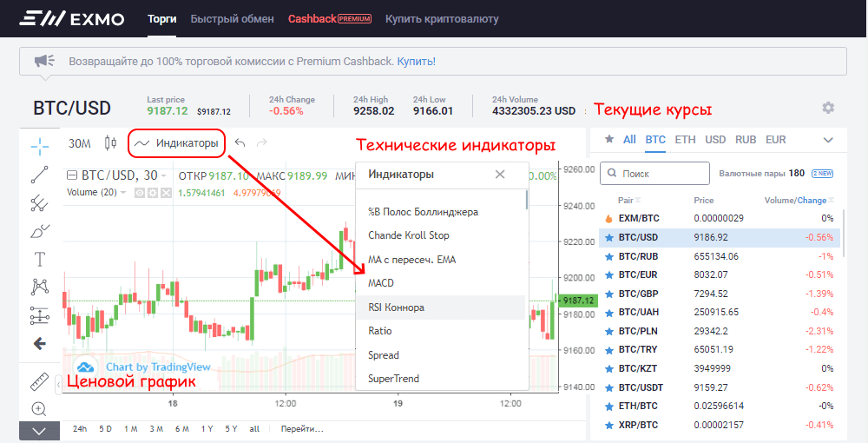This screenshot has height=443, width=868.
Task: Open the 30M timeframe selector
Action: [x=80, y=143]
